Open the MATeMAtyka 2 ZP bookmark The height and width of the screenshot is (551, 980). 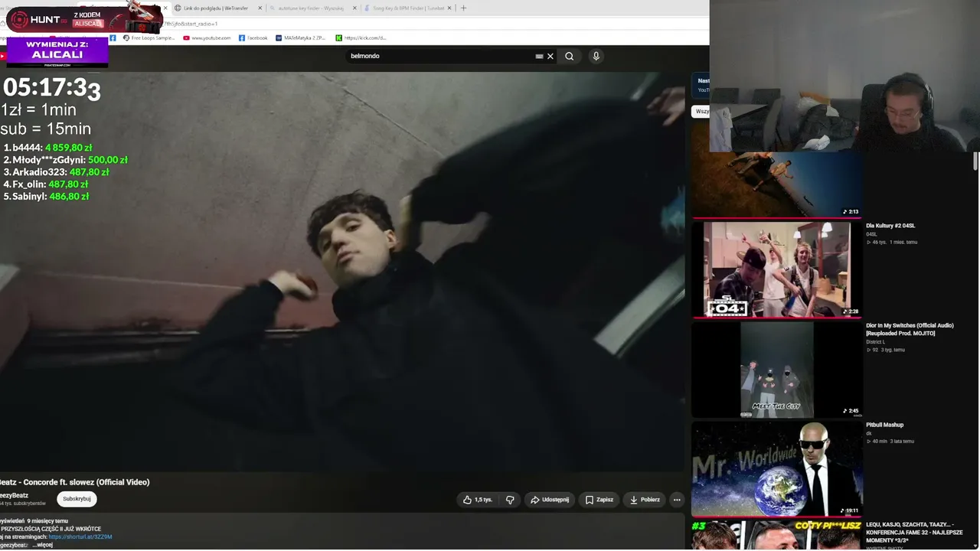click(x=300, y=37)
